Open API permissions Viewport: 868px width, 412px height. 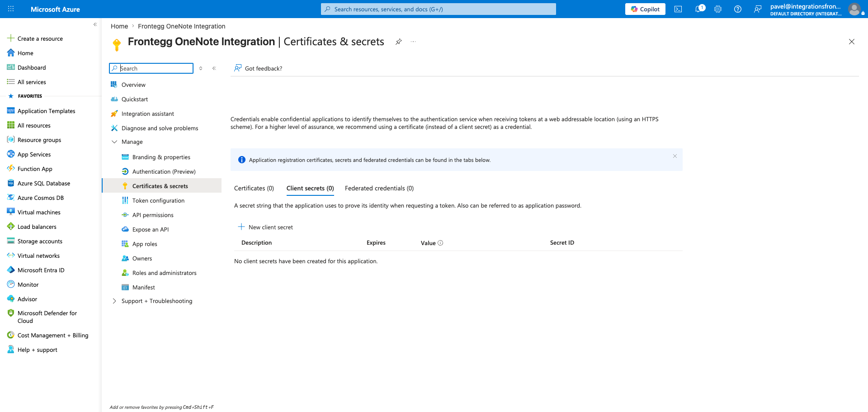pyautogui.click(x=153, y=215)
